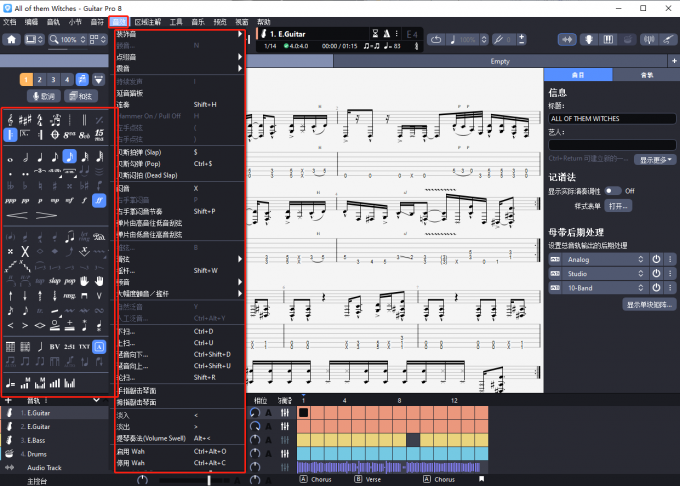Open the Help menu in menu bar

(263, 22)
